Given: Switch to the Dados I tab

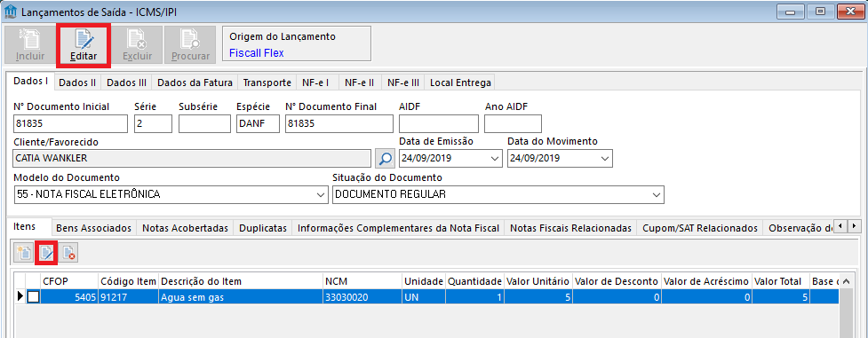Looking at the screenshot, I should 30,81.
